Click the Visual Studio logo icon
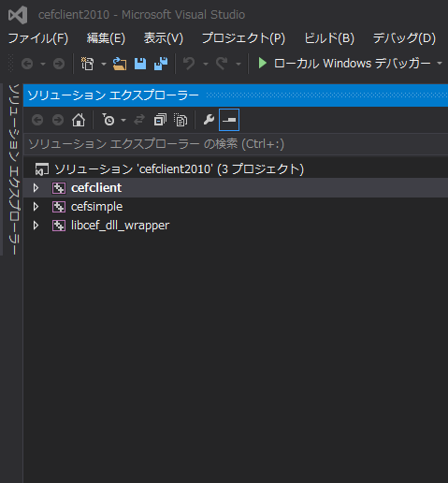Screen dimensions: 448x483 click(x=18, y=15)
